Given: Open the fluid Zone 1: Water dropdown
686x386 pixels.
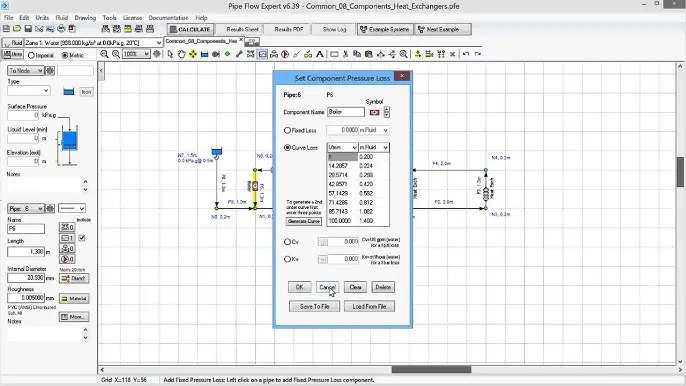Looking at the screenshot, I should coord(93,42).
